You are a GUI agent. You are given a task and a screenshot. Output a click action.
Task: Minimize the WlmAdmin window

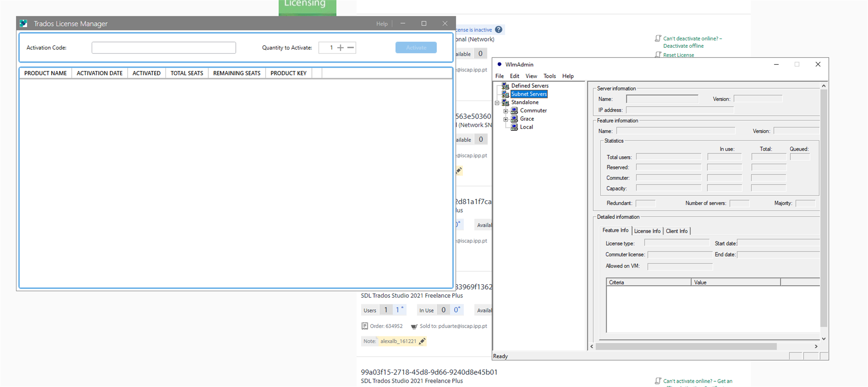pos(776,64)
